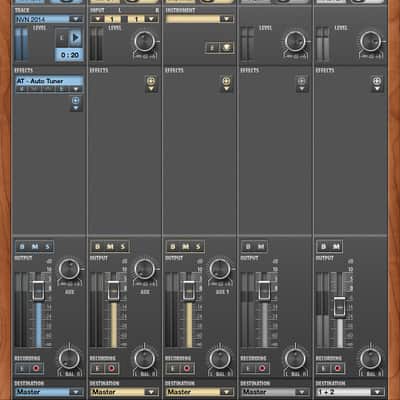
Task: Open the 1+2 Destination dropdown
Action: click(x=377, y=392)
